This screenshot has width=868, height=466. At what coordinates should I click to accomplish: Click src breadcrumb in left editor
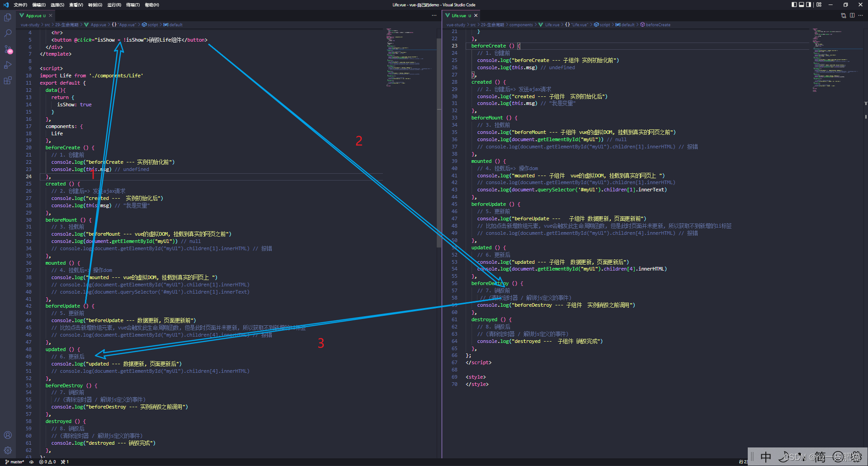(x=47, y=25)
